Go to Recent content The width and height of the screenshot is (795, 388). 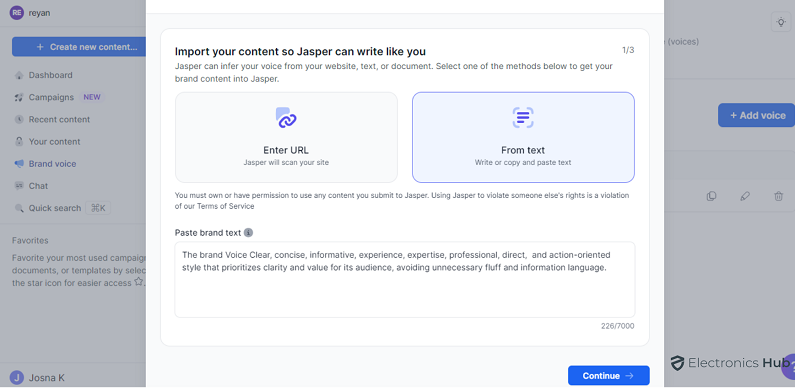point(59,120)
